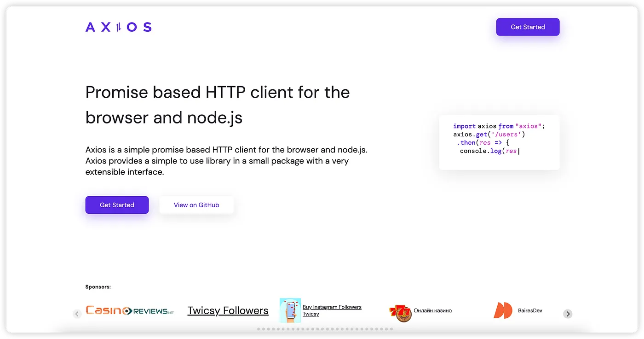
Task: Select the last sponsor carousel pagination dot
Action: coord(391,329)
